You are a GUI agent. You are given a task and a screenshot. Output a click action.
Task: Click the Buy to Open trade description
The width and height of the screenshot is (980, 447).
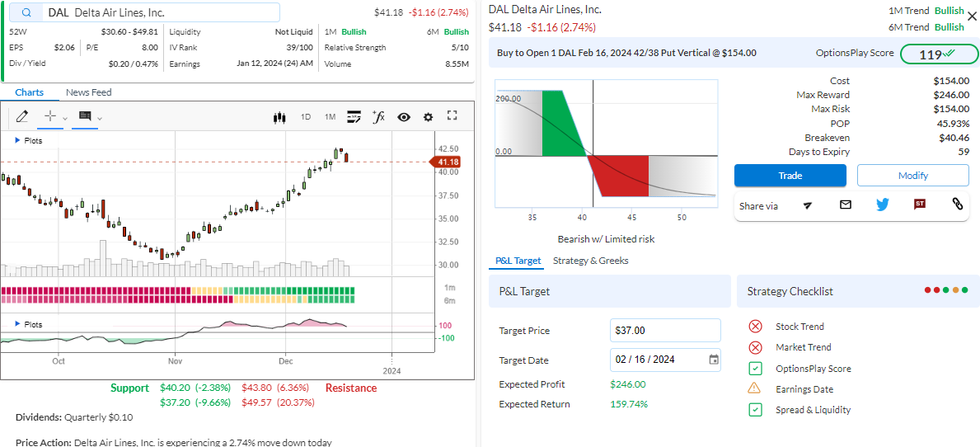pos(626,53)
